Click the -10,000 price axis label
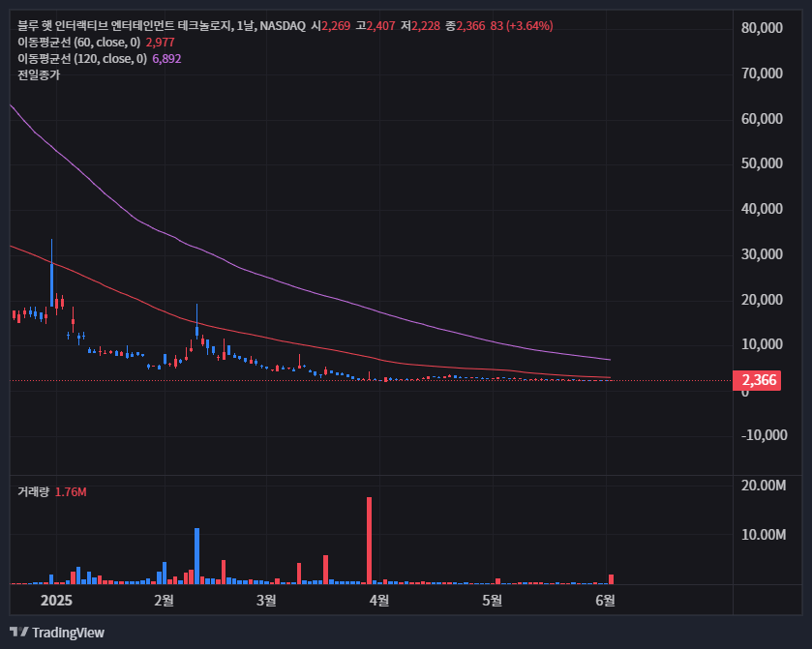Viewport: 812px width, 649px height. (764, 434)
